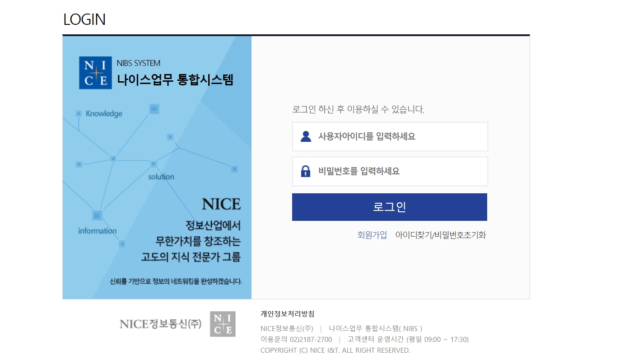Open the 회원가입 sign-up link
Image resolution: width=624 pixels, height=364 pixels.
[x=372, y=235]
